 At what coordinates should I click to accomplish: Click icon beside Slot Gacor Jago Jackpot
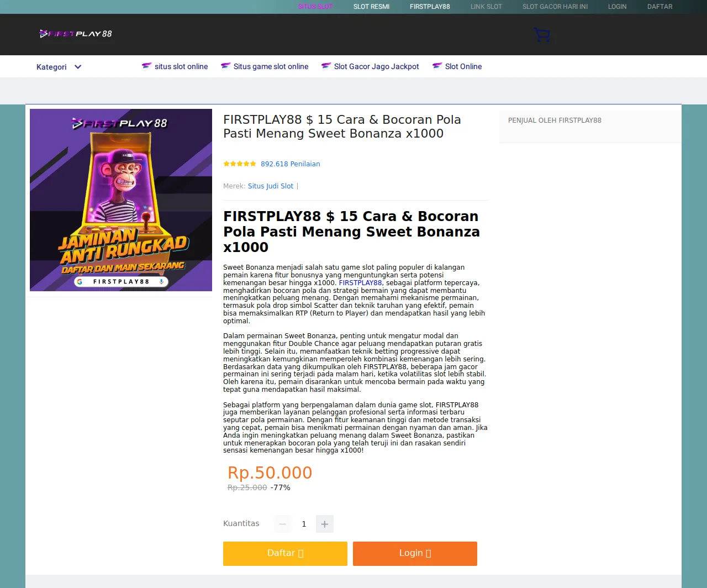pos(326,66)
